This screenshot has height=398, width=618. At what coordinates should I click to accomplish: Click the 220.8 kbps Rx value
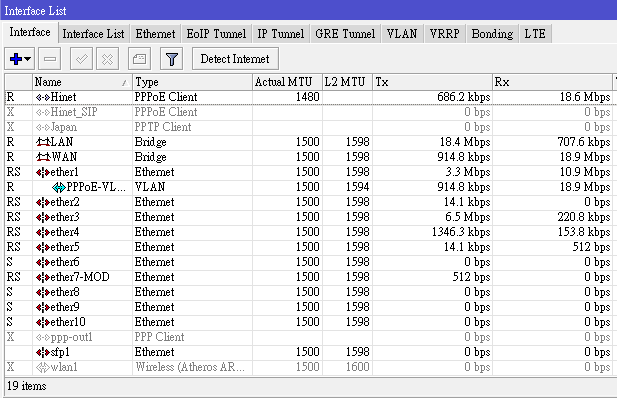(x=584, y=217)
